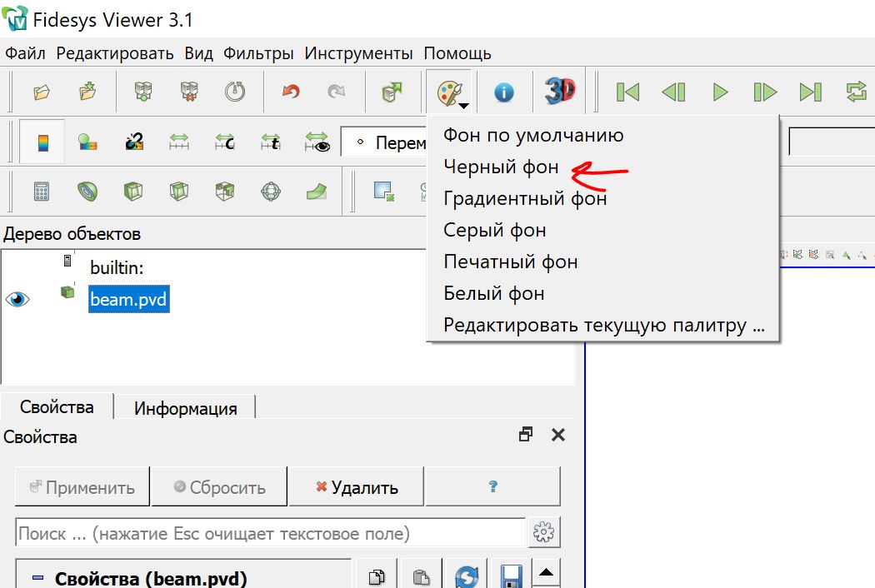Click the Calculator filter icon

(42, 192)
